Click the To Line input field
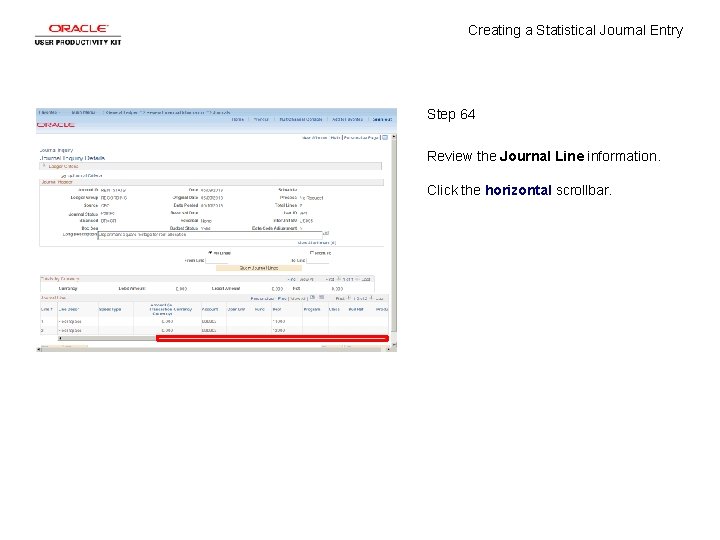 [318, 260]
